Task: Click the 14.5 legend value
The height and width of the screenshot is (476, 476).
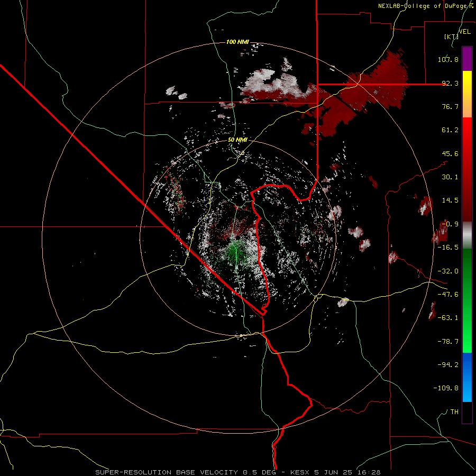Action: (x=450, y=200)
